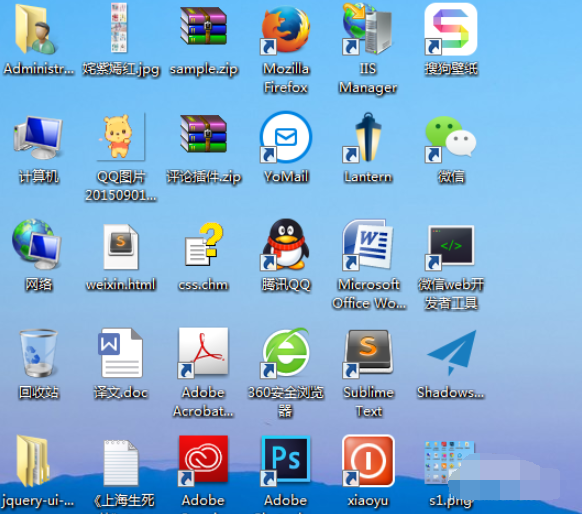Viewport: 582px width, 514px height.
Task: Select the 姹紫嫣红.jpg image file
Action: 120,28
